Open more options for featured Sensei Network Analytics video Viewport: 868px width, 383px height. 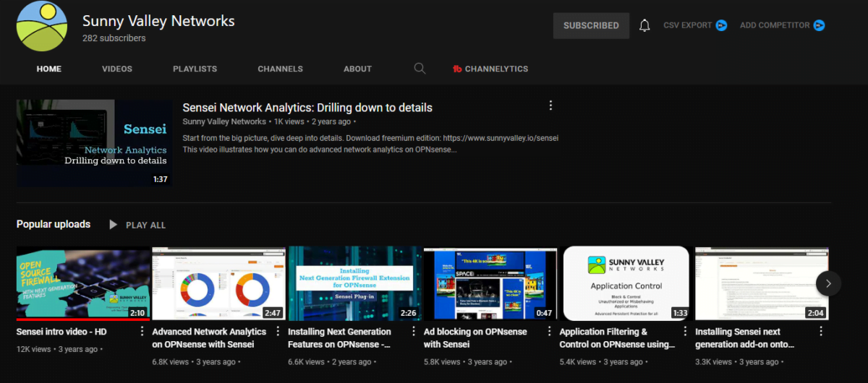[x=550, y=106]
